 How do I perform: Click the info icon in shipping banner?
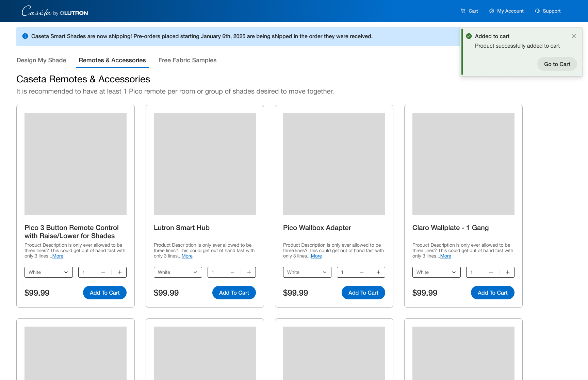click(25, 36)
